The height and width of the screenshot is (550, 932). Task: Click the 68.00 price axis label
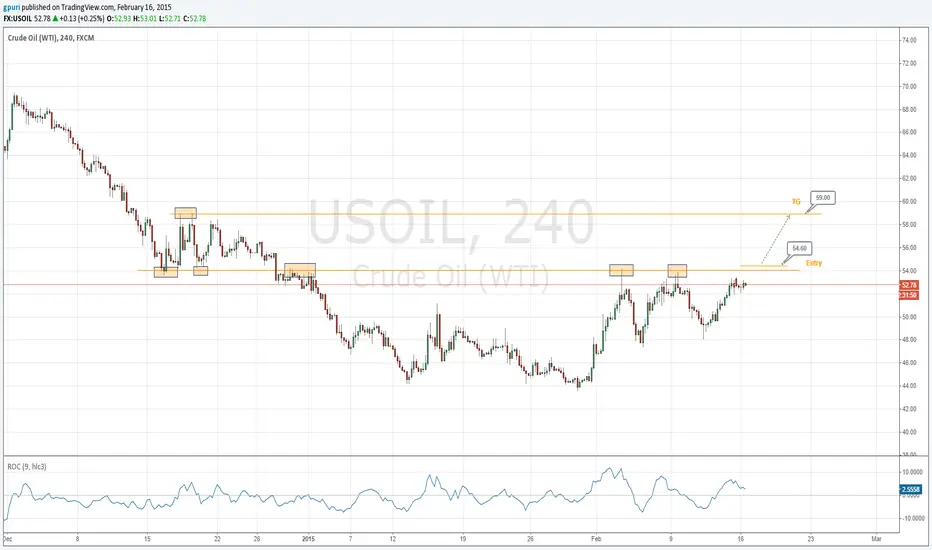tap(909, 110)
